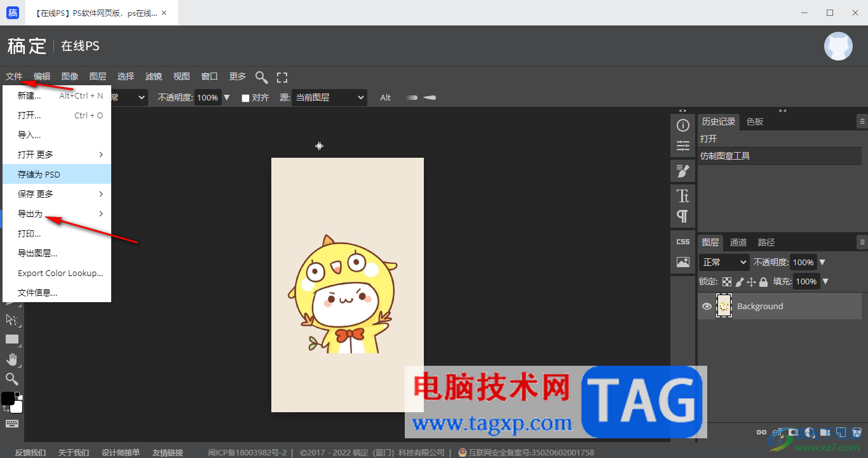The image size is (868, 458).
Task: Click the layer 填充 100% field
Action: (806, 281)
